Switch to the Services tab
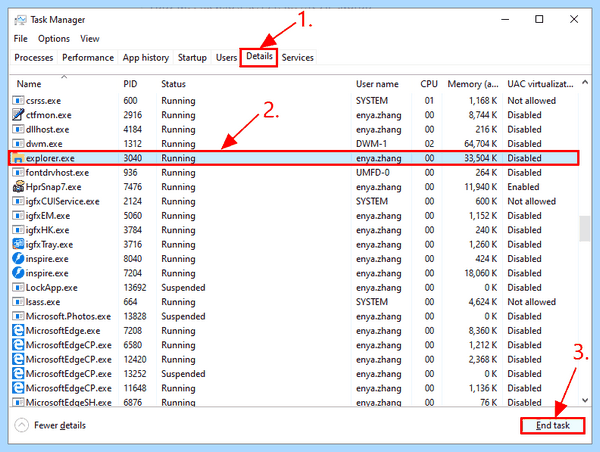The image size is (600, 452). coord(298,58)
